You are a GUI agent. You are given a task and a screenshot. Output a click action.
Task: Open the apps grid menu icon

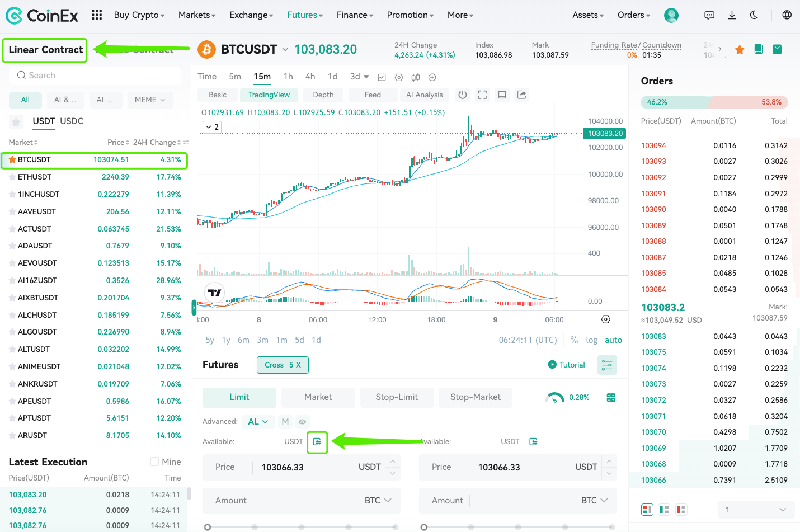click(97, 15)
